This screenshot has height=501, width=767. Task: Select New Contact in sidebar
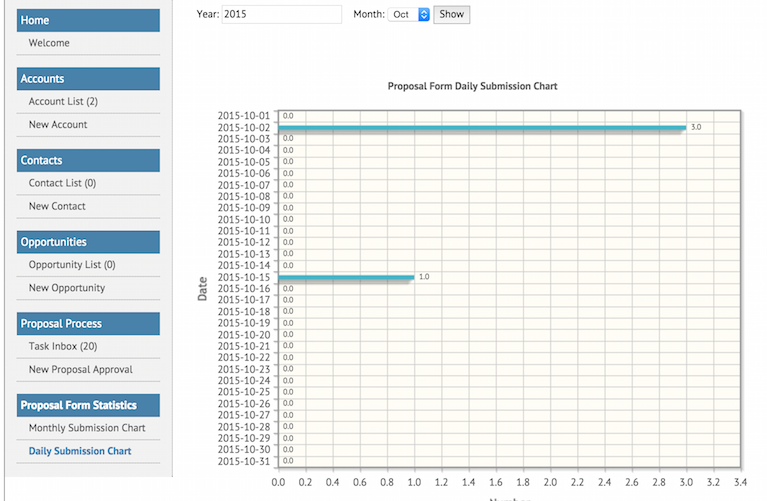[57, 206]
